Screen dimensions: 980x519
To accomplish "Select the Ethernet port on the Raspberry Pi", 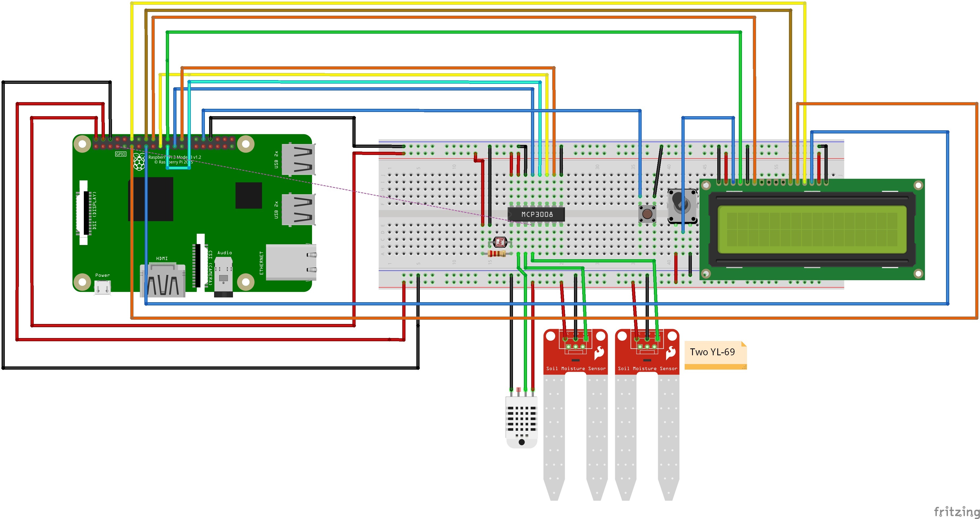I will click(x=291, y=262).
